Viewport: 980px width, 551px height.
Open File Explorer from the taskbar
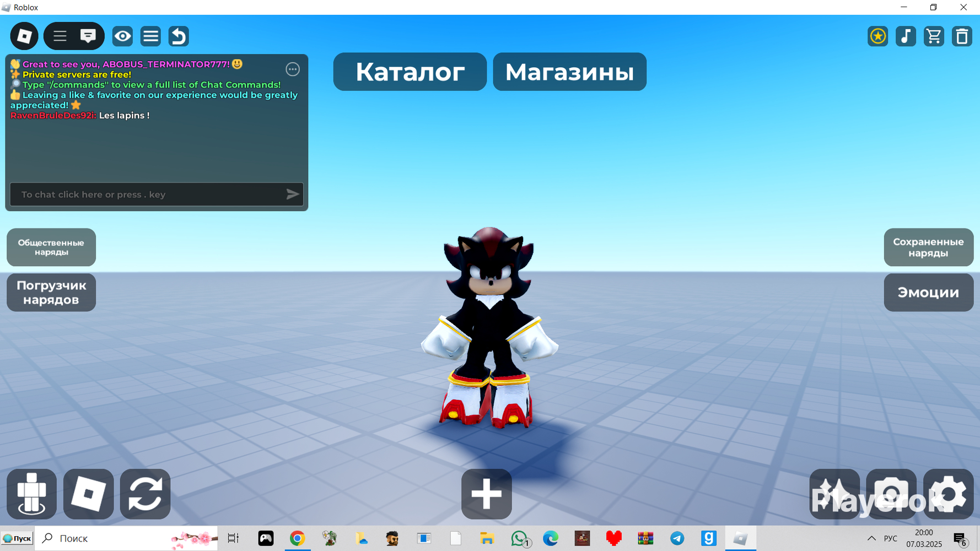click(x=487, y=538)
